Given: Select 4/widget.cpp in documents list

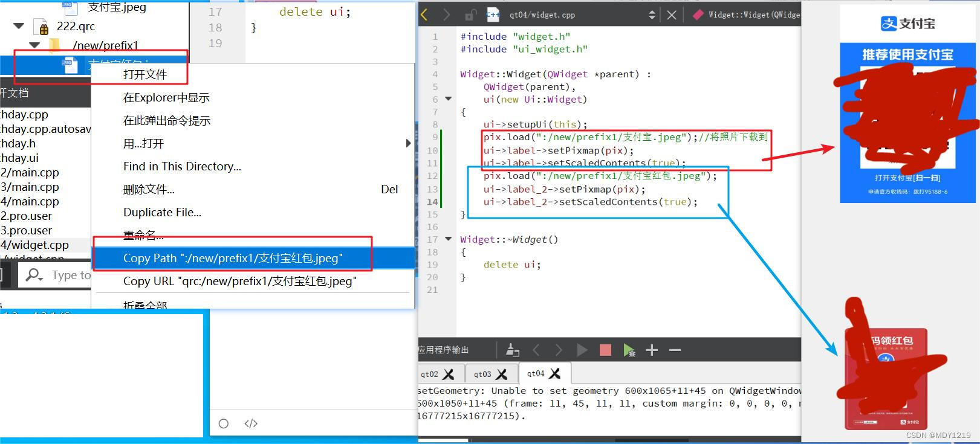Looking at the screenshot, I should (x=34, y=245).
